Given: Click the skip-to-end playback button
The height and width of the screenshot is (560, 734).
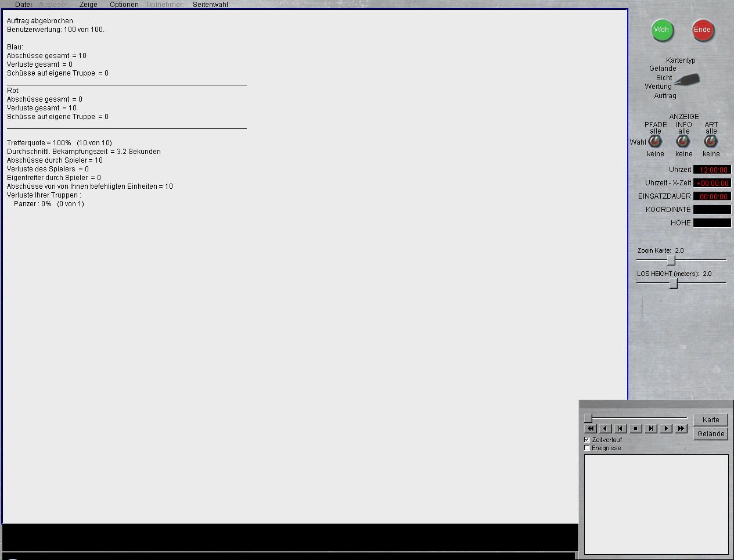Looking at the screenshot, I should point(651,429).
